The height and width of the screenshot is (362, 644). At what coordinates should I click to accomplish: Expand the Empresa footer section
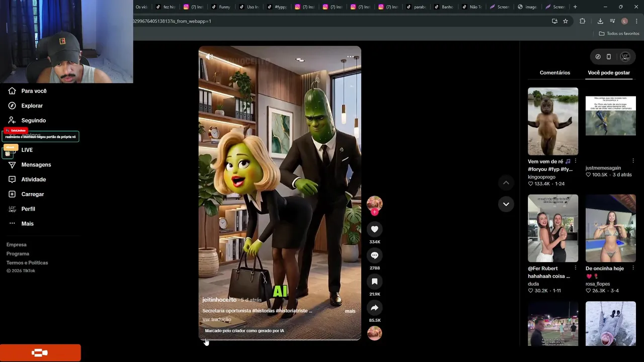17,245
